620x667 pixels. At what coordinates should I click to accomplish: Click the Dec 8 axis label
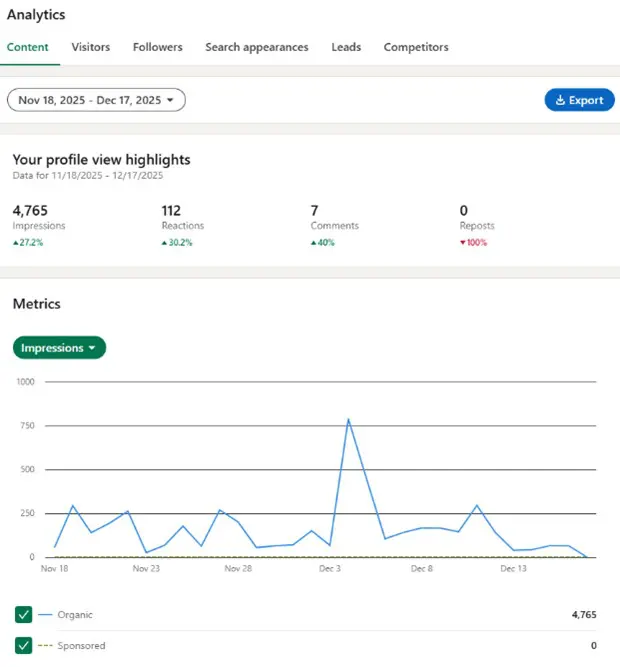[x=422, y=568]
